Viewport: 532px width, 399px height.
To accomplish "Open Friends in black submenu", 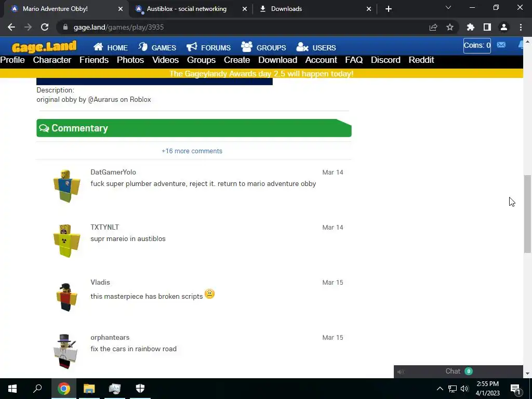I will coord(94,60).
